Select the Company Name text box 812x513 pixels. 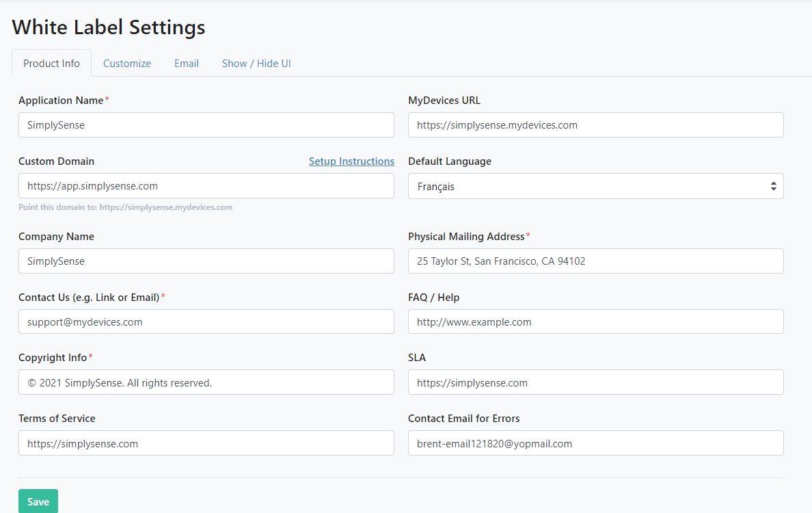point(206,261)
